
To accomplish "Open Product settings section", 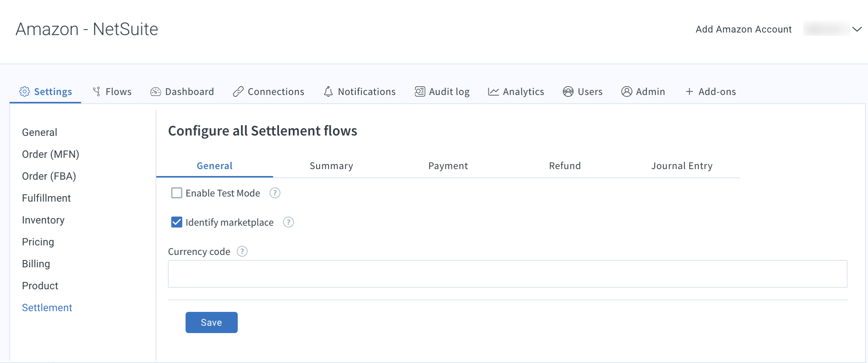I will point(40,286).
